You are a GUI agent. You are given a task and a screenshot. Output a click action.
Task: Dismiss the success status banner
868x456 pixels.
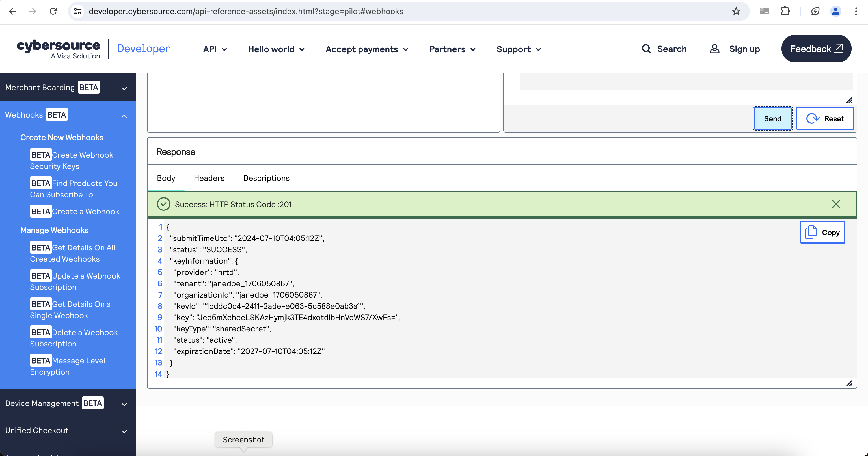[x=836, y=204]
